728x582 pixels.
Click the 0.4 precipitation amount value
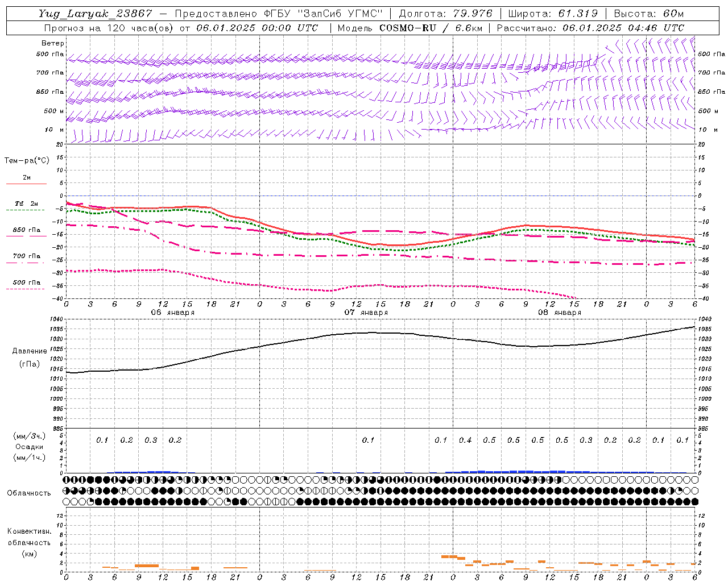[465, 440]
